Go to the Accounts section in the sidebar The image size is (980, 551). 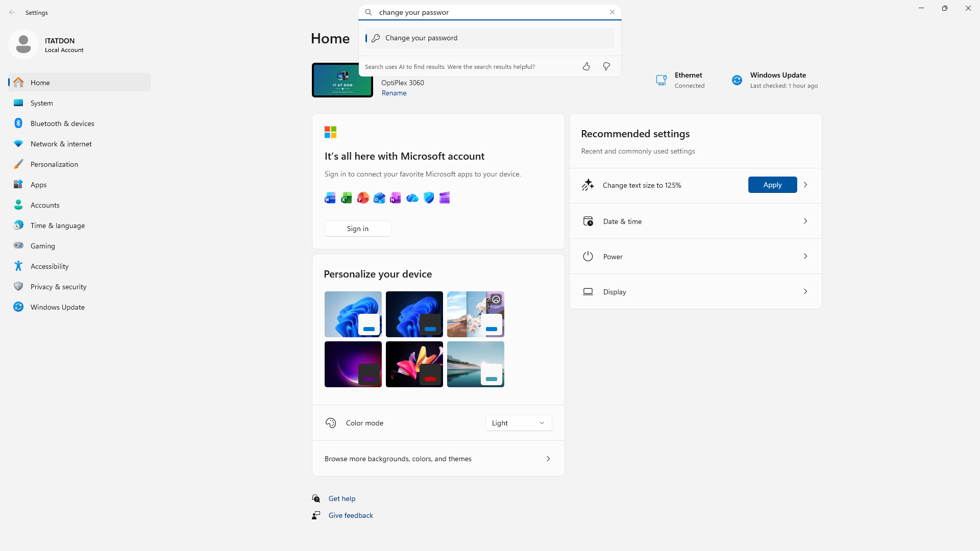45,205
